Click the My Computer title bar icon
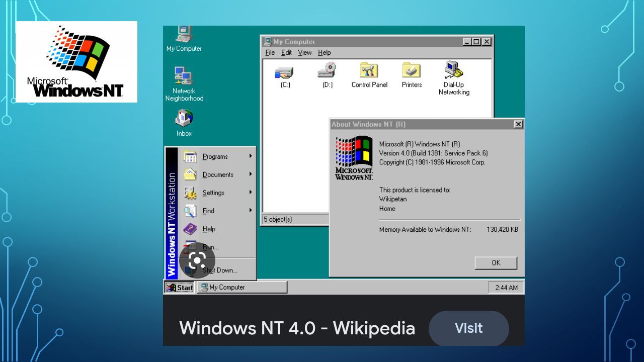 (268, 42)
